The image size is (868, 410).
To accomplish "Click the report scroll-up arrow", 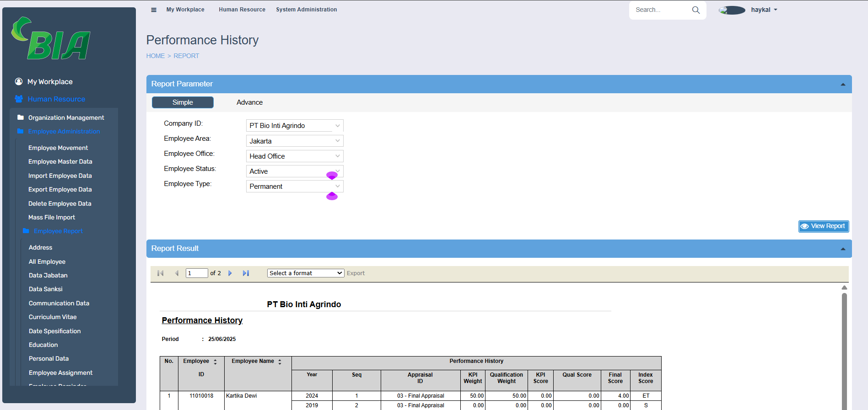I will coord(844,288).
